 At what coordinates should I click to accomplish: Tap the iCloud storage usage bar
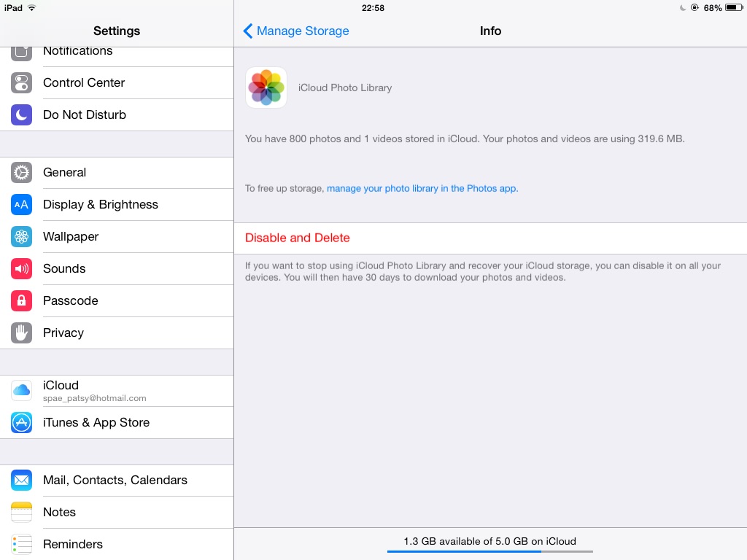[490, 551]
